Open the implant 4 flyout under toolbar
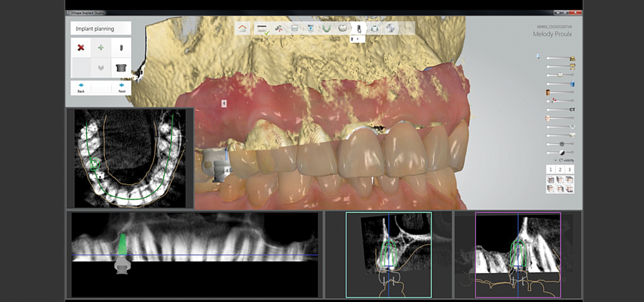 357,39
